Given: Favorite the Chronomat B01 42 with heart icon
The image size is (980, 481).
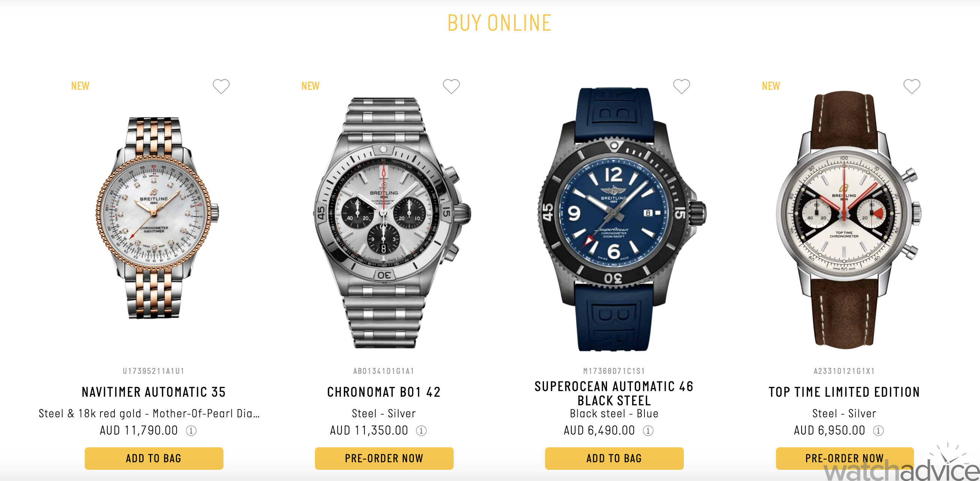Looking at the screenshot, I should pyautogui.click(x=451, y=86).
